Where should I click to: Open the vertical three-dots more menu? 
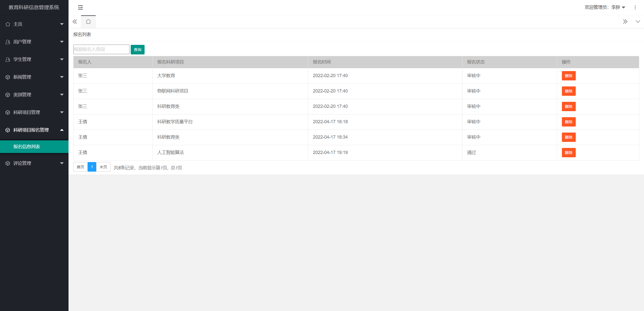pyautogui.click(x=635, y=8)
